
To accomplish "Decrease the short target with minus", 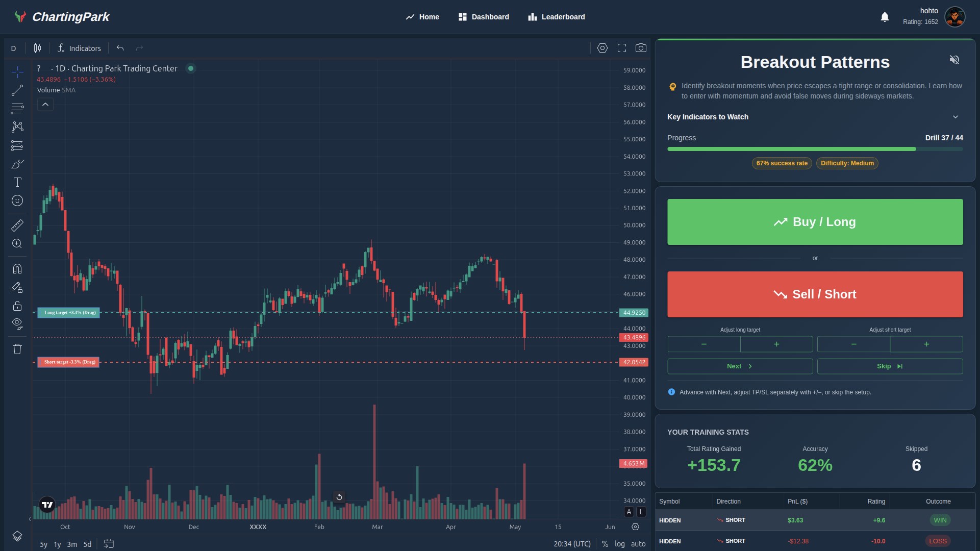I will click(x=853, y=344).
